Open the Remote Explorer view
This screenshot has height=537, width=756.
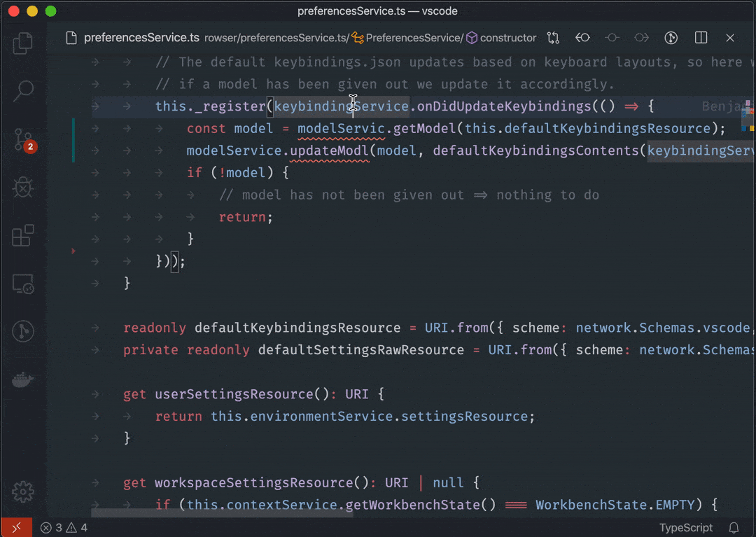click(x=23, y=284)
